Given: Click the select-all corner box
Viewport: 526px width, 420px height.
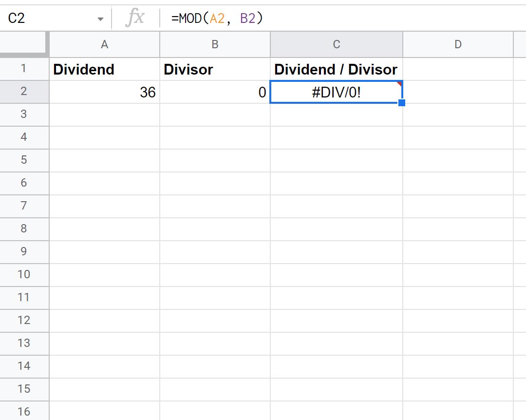Looking at the screenshot, I should (23, 43).
